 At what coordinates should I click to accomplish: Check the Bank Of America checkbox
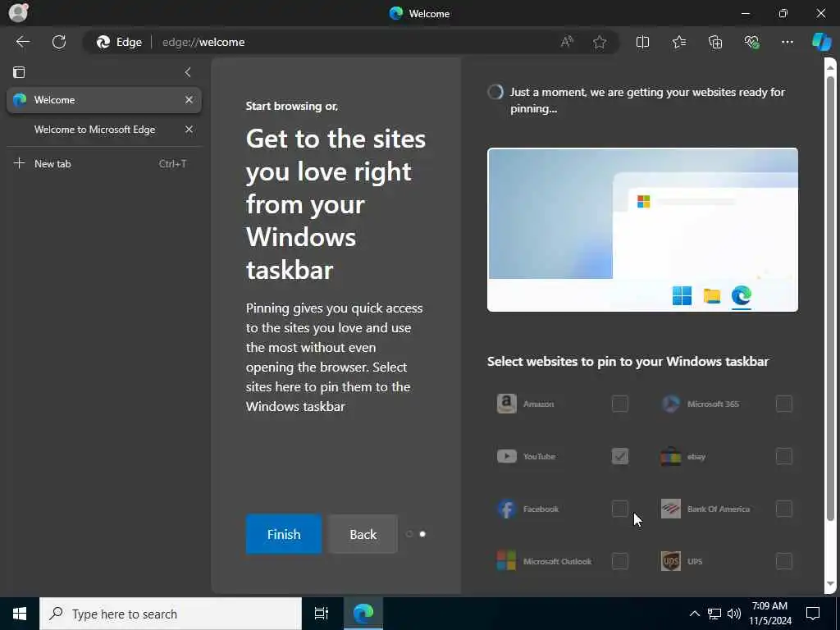click(x=783, y=509)
